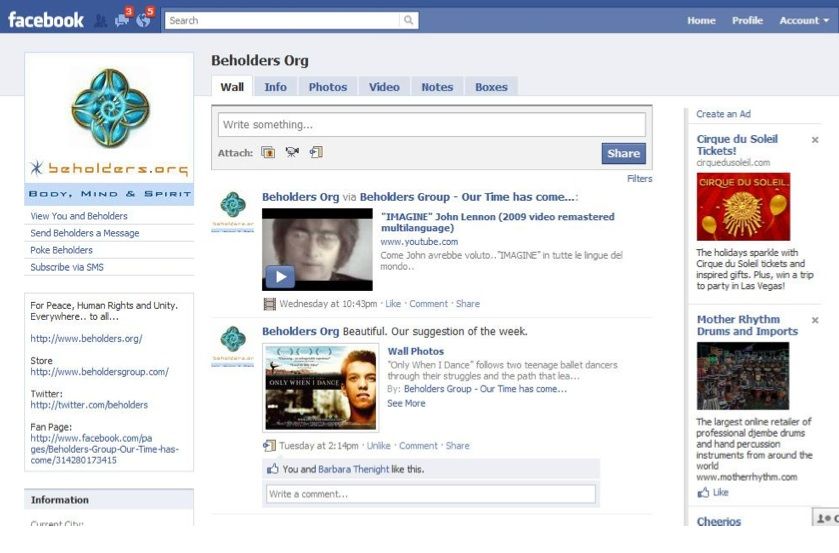Open Cirque du Soleil Tickets ad title
839x553 pixels.
pyautogui.click(x=737, y=145)
